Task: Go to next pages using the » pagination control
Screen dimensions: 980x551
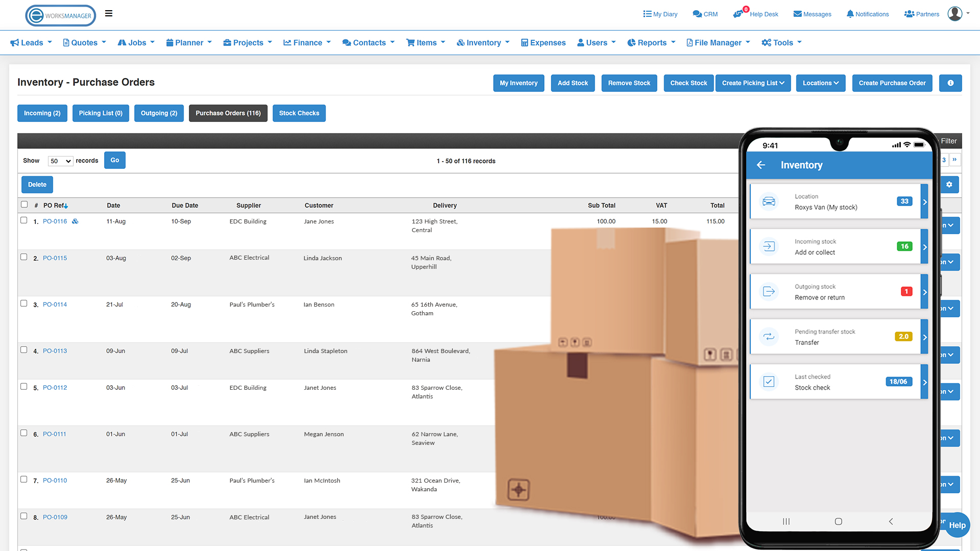Action: [x=954, y=160]
